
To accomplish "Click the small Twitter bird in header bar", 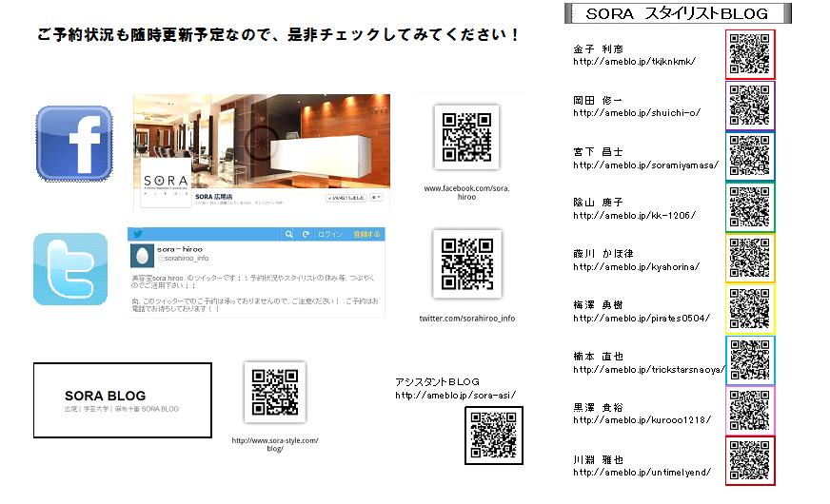I will pos(138,234).
